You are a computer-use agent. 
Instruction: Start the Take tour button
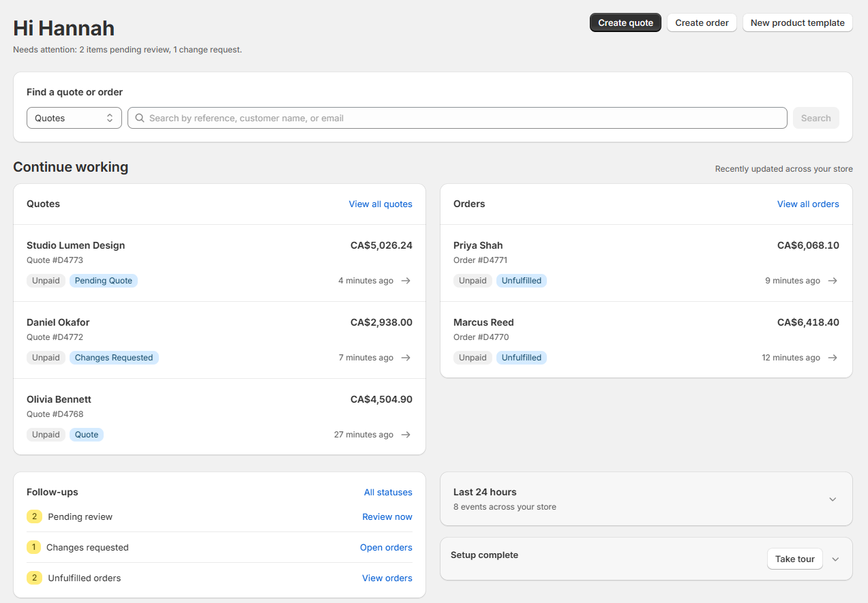[x=795, y=559]
